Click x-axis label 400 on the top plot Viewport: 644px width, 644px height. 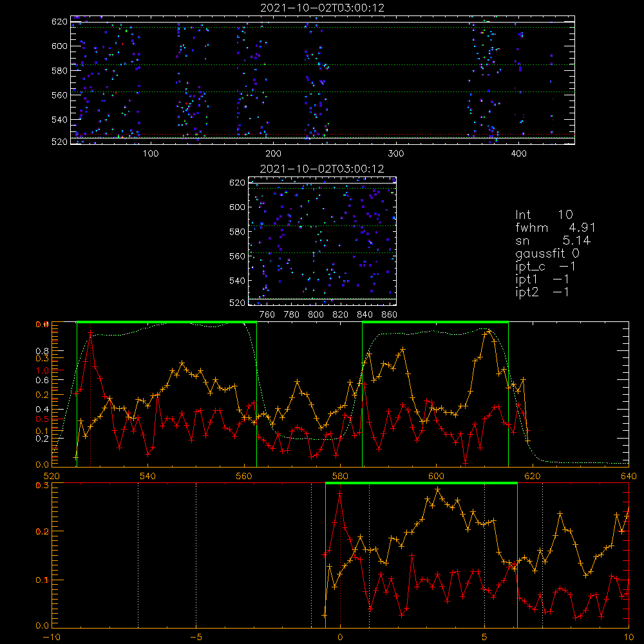coord(518,154)
